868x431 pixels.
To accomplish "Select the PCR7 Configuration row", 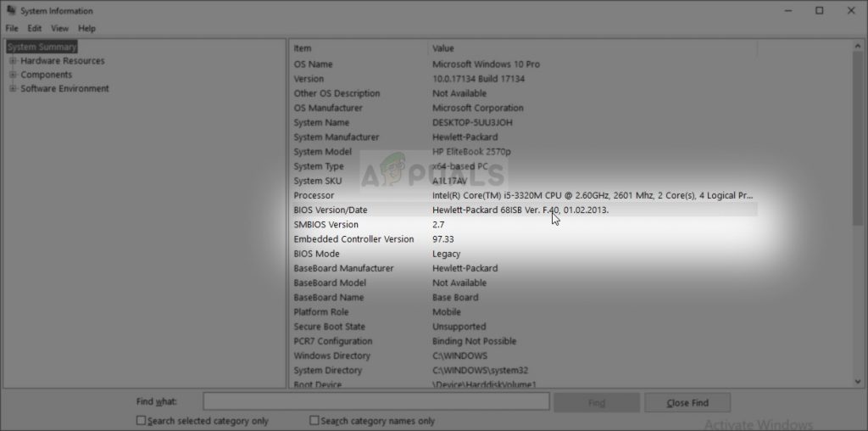I will click(523, 341).
